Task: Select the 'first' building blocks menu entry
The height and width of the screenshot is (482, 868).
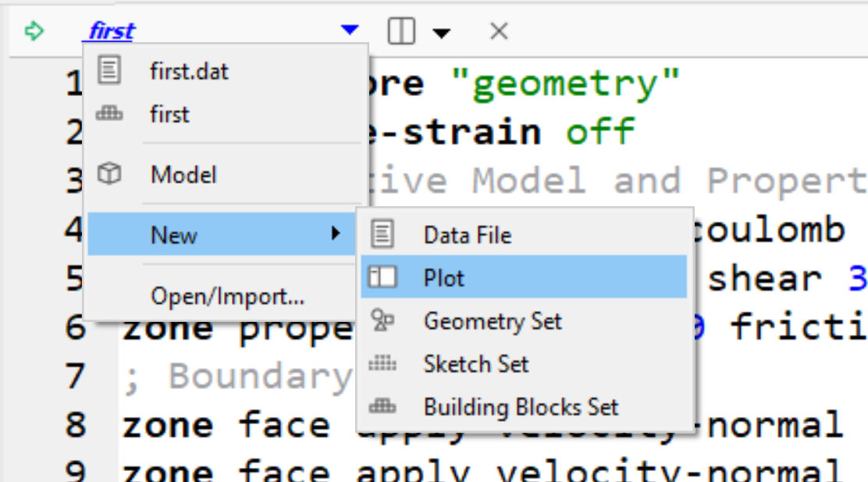Action: pyautogui.click(x=169, y=115)
